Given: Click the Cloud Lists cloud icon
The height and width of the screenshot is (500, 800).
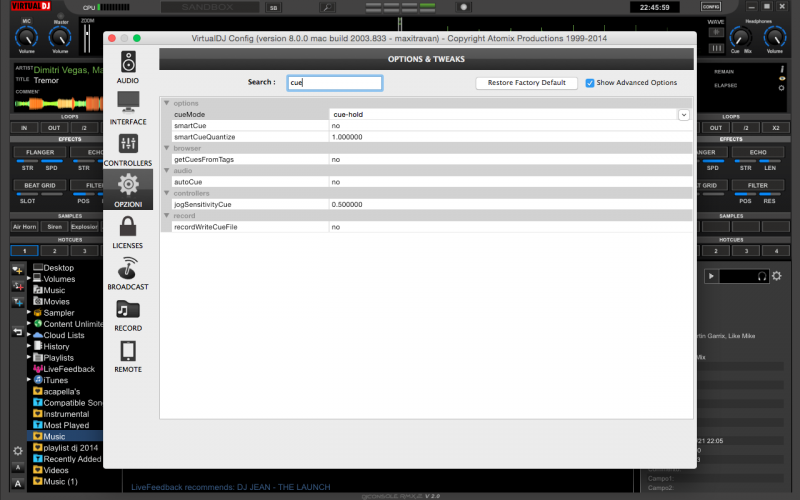Looking at the screenshot, I should click(x=38, y=335).
